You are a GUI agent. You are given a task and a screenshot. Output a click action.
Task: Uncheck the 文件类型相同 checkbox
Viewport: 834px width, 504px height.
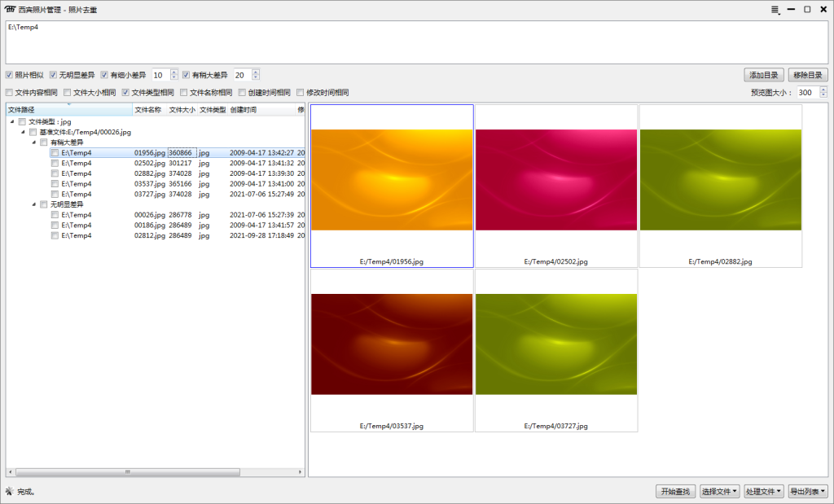(125, 93)
